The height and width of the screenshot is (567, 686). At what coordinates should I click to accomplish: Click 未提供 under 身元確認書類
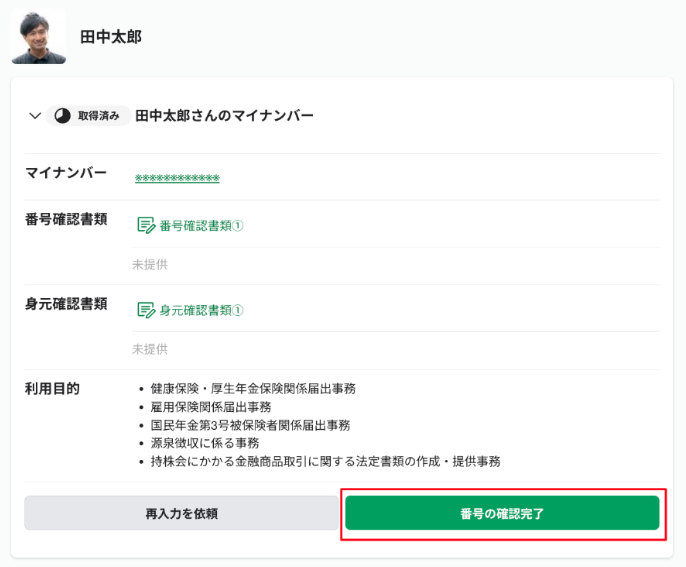(x=150, y=349)
